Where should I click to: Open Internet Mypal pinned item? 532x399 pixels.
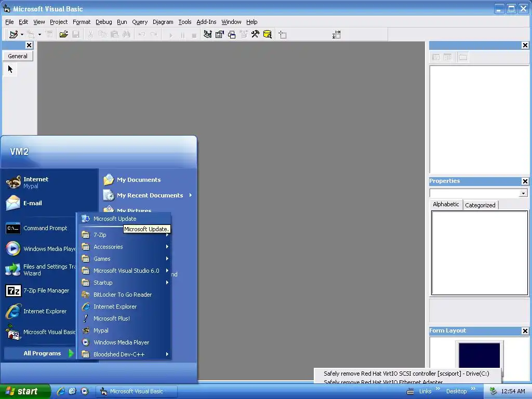[50, 182]
